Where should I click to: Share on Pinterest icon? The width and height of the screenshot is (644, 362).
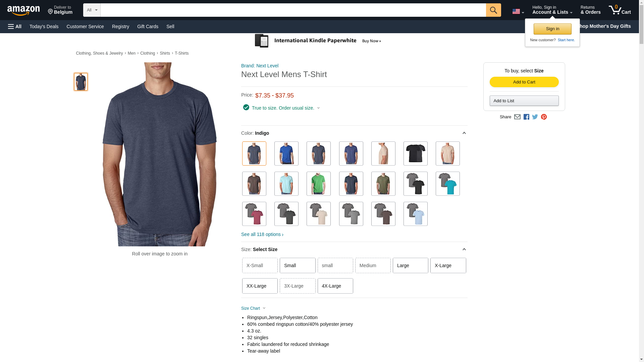pyautogui.click(x=544, y=117)
